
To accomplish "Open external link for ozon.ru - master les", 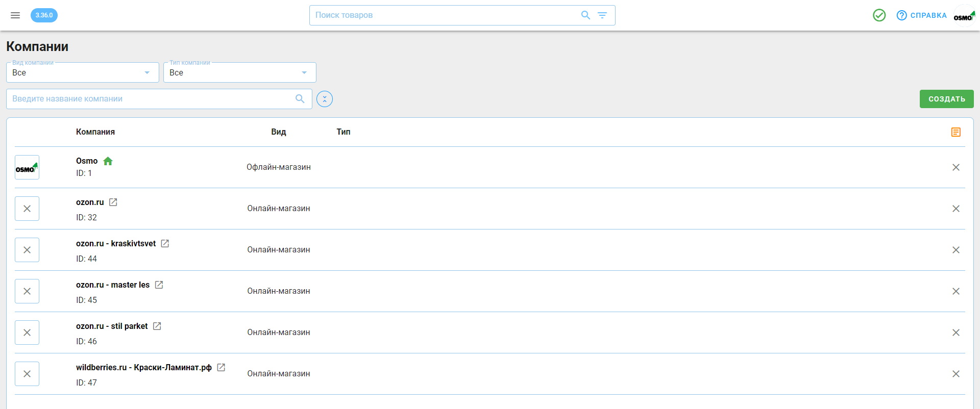I will click(159, 285).
